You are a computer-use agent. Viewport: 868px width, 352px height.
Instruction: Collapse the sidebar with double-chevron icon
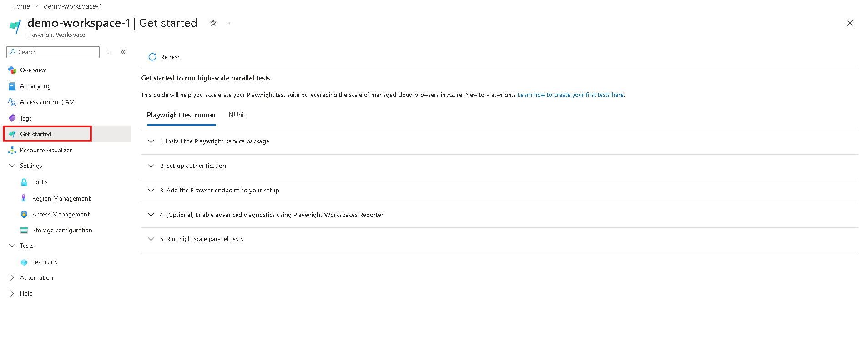click(x=123, y=52)
